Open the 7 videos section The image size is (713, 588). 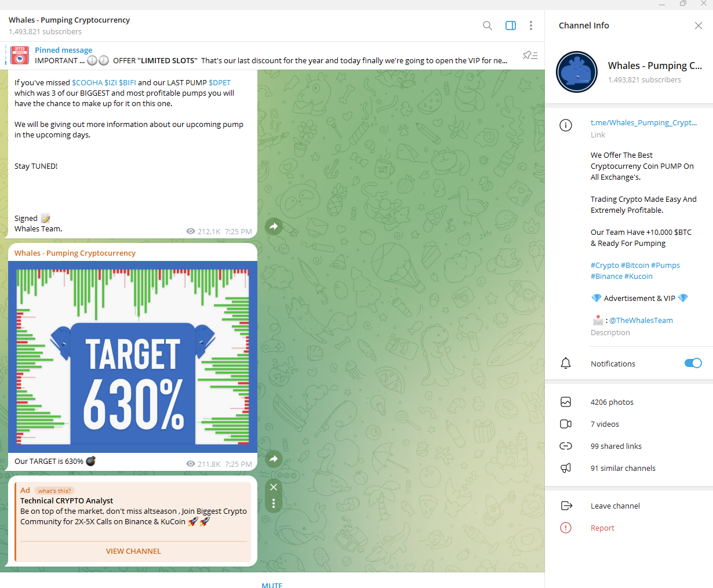click(x=605, y=424)
